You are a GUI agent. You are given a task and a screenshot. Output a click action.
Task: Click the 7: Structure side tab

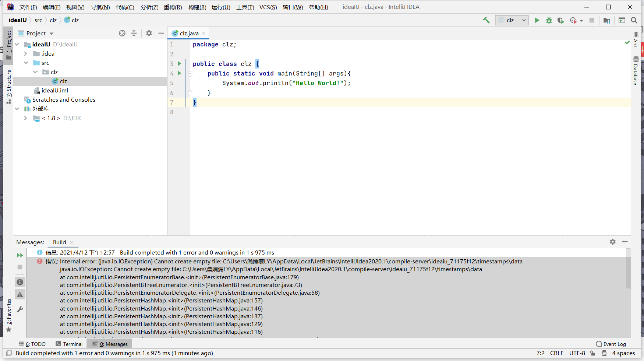click(8, 87)
